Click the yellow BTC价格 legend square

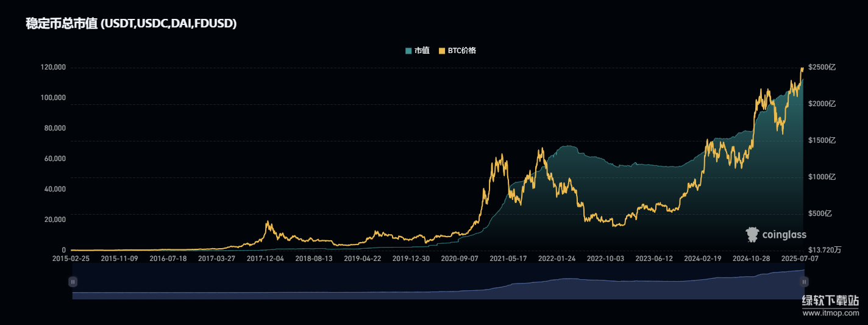[x=443, y=51]
